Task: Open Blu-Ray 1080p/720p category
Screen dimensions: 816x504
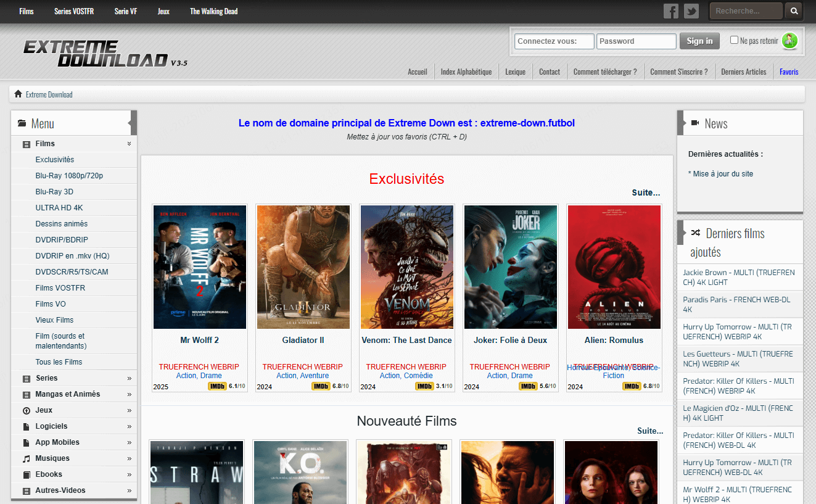Action: pyautogui.click(x=69, y=176)
